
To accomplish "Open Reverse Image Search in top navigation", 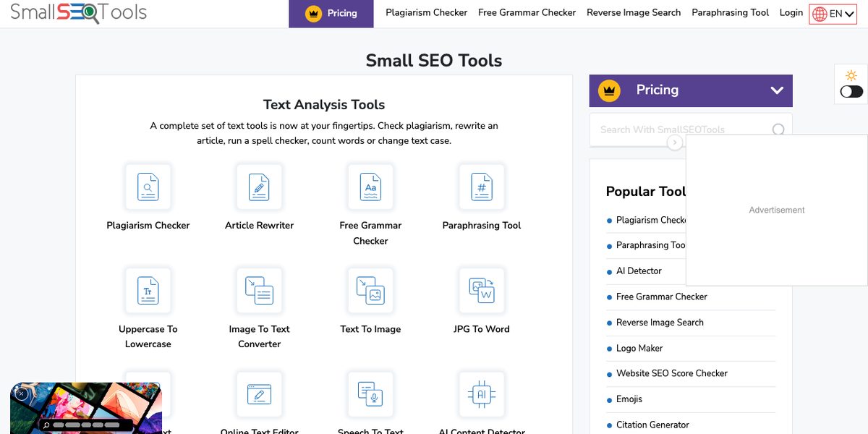I will point(634,12).
